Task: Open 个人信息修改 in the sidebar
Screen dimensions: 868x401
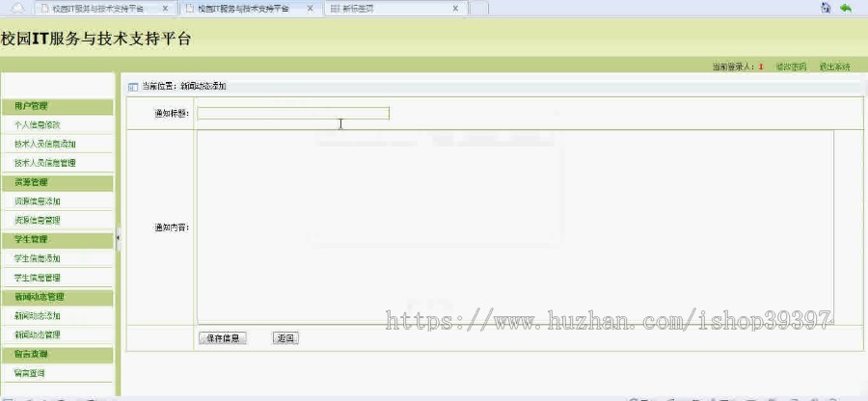Action: point(37,125)
